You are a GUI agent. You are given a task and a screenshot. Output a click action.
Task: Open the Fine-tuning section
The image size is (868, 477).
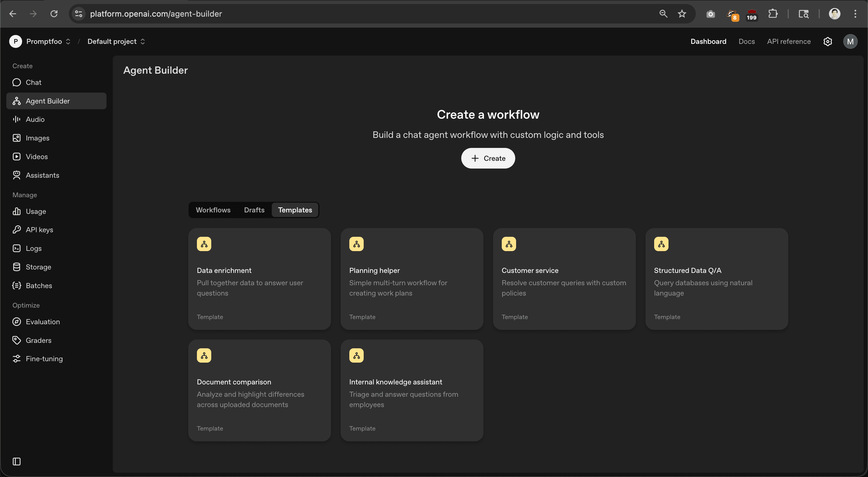44,359
